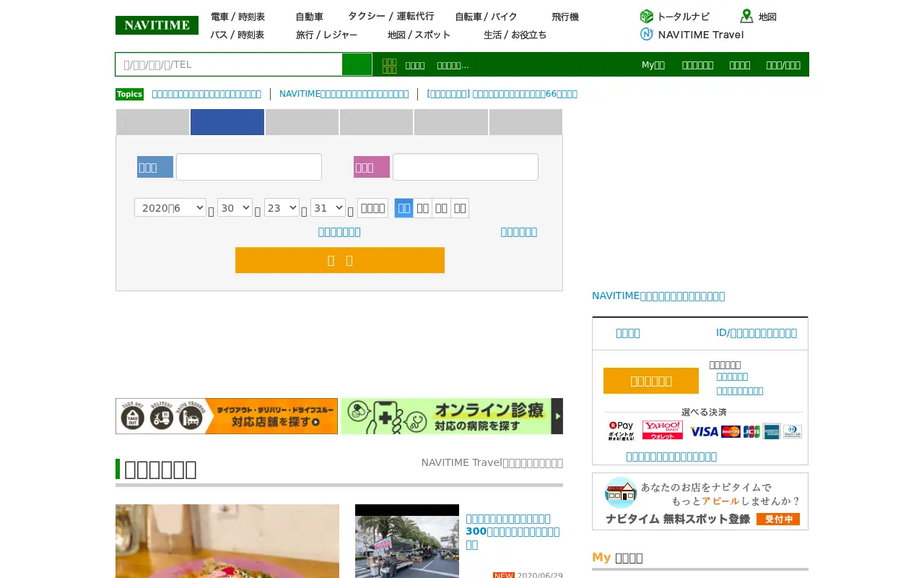The height and width of the screenshot is (578, 924).
Task: Click the ID/ link in the login box
Action: [757, 332]
